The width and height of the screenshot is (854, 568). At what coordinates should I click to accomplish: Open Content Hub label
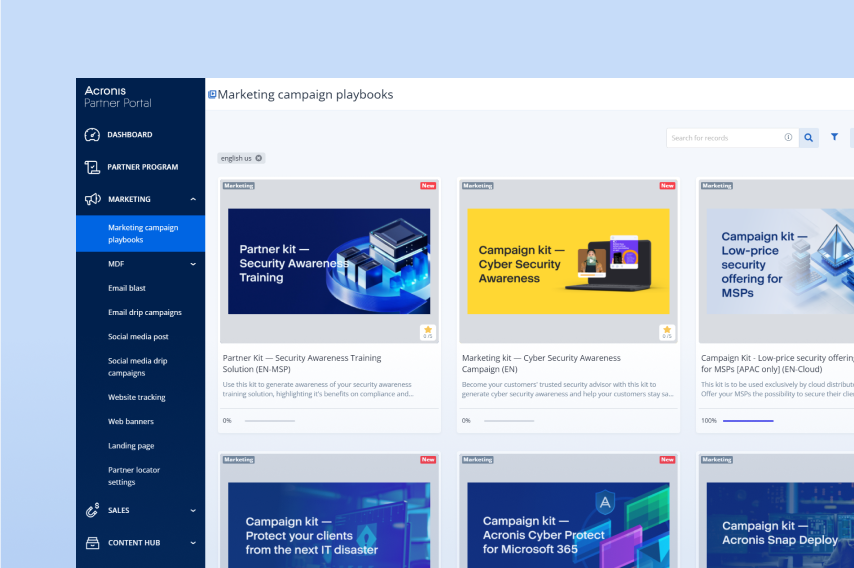click(x=134, y=543)
